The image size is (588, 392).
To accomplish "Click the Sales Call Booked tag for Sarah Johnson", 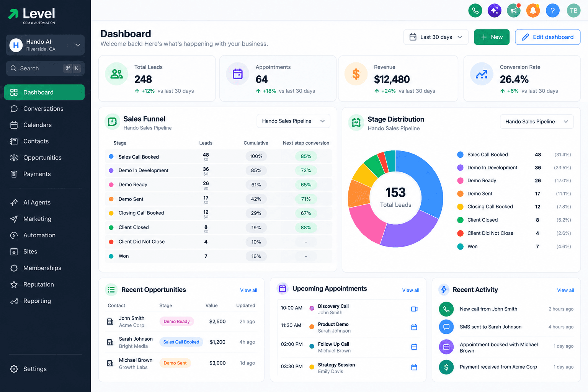I will (181, 342).
